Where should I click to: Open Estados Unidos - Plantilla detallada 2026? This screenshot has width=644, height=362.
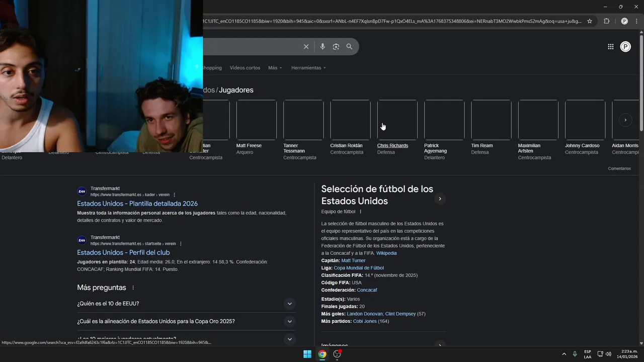pos(137,204)
